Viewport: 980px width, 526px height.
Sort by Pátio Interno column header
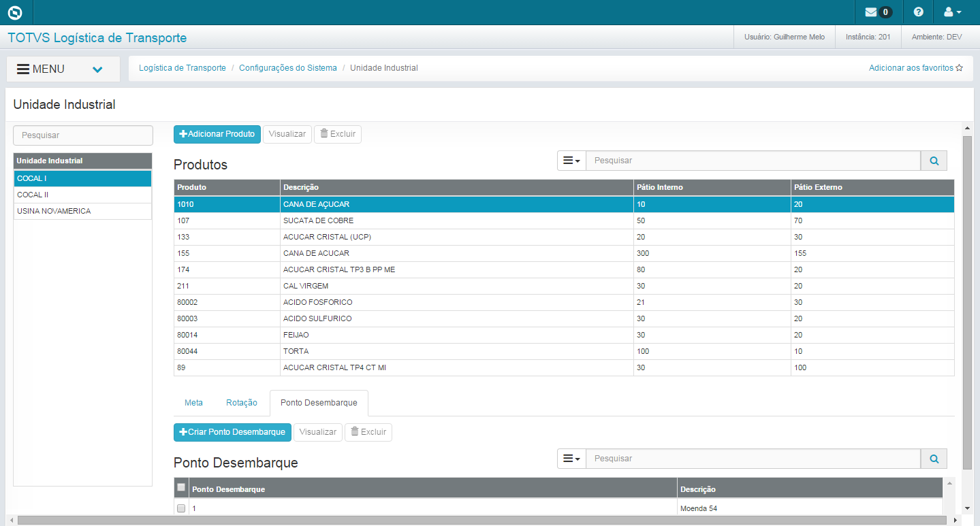point(712,187)
